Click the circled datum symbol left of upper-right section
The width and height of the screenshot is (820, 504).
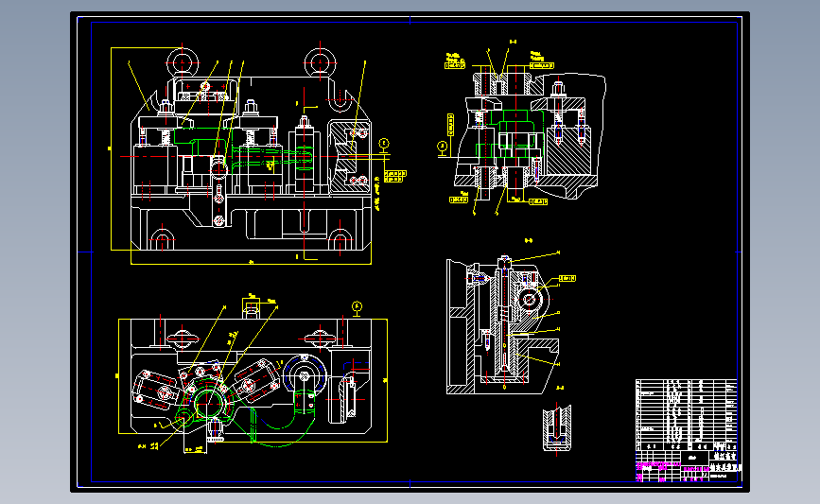443,148
